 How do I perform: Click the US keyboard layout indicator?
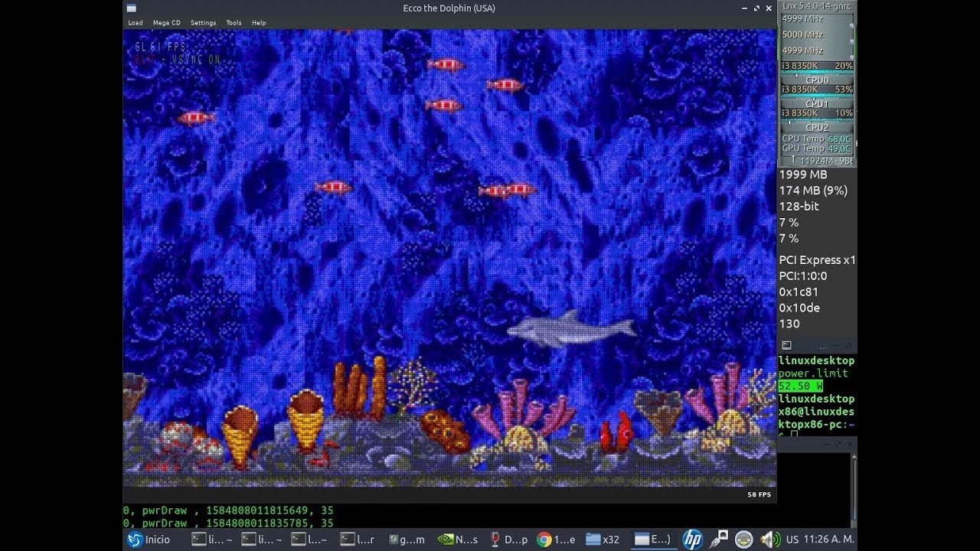pos(792,540)
